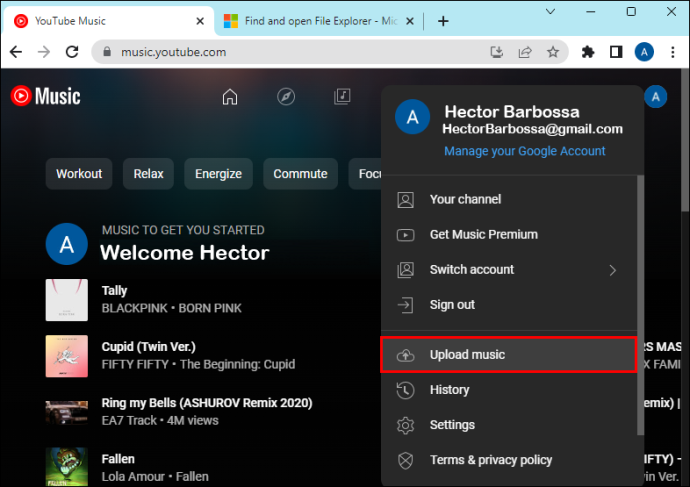Click the Music Premium play icon
This screenshot has height=487, width=690.
pyautogui.click(x=405, y=235)
